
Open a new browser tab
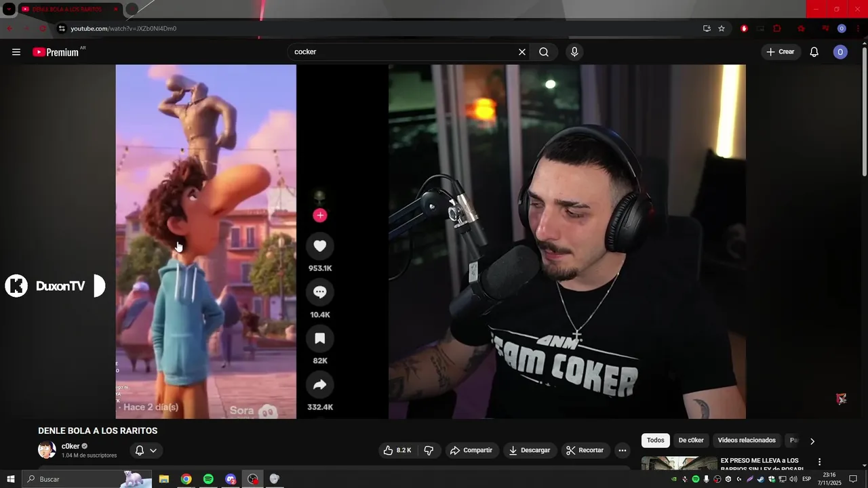tap(132, 9)
